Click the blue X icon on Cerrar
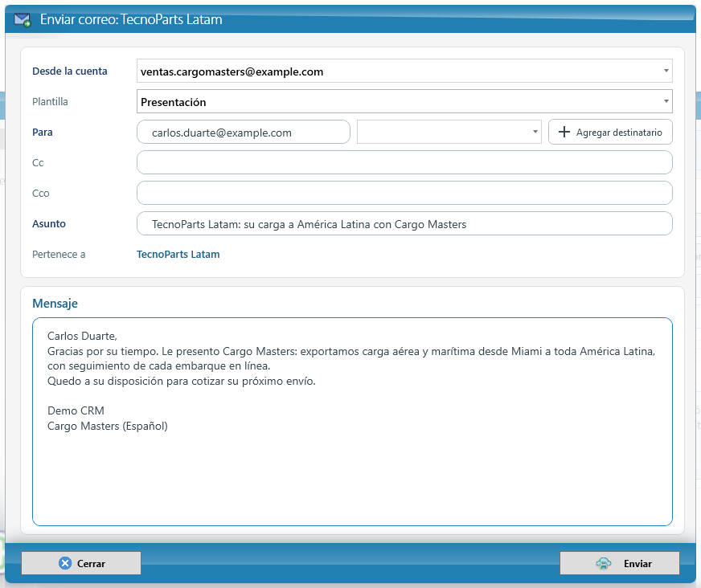The height and width of the screenshot is (588, 701). 65,563
